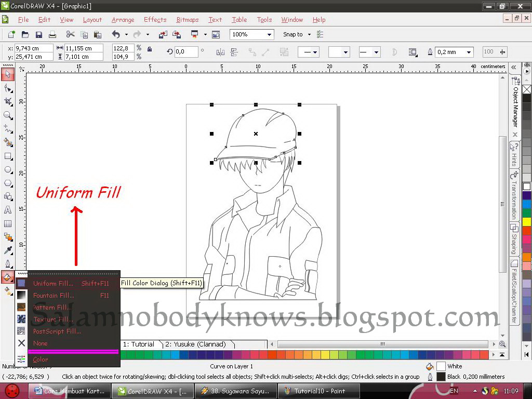Viewport: 532px width, 399px height.
Task: Select the Crop tool
Action: (x=8, y=102)
